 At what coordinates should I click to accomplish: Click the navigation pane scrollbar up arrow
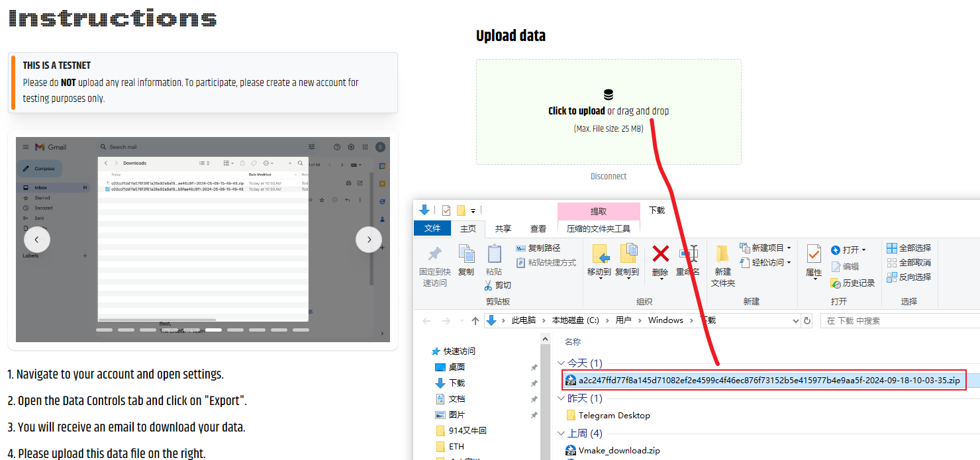coord(546,339)
